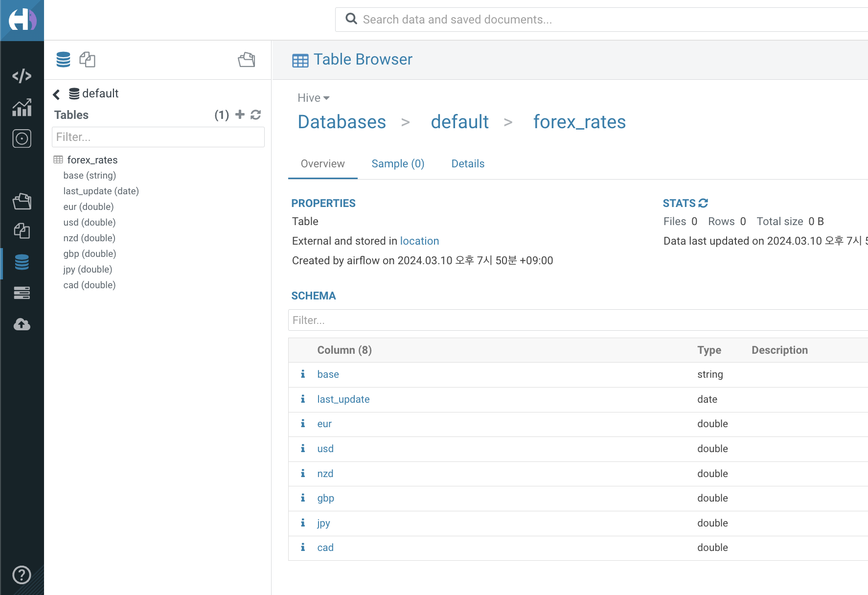Open the table storage location link
The width and height of the screenshot is (868, 595).
pyautogui.click(x=419, y=241)
